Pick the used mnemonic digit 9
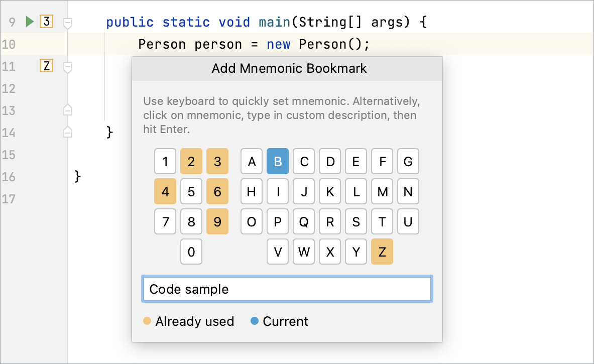The width and height of the screenshot is (594, 364). click(217, 221)
